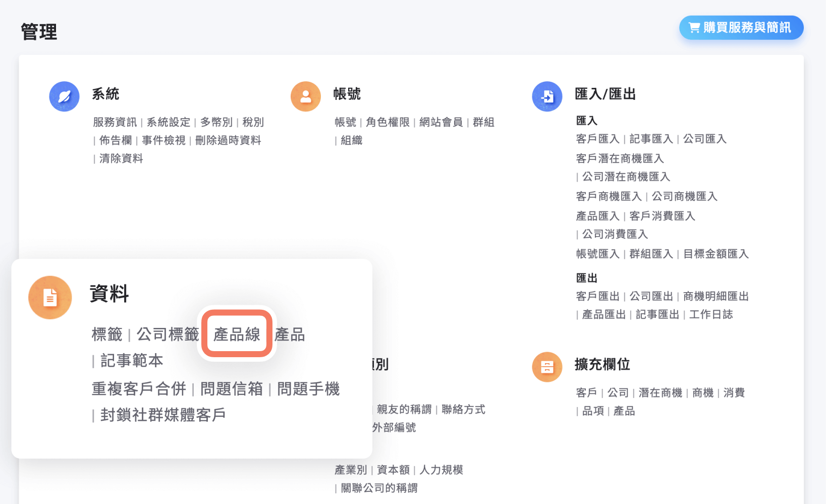Click the person icon beside 帳號

point(305,96)
